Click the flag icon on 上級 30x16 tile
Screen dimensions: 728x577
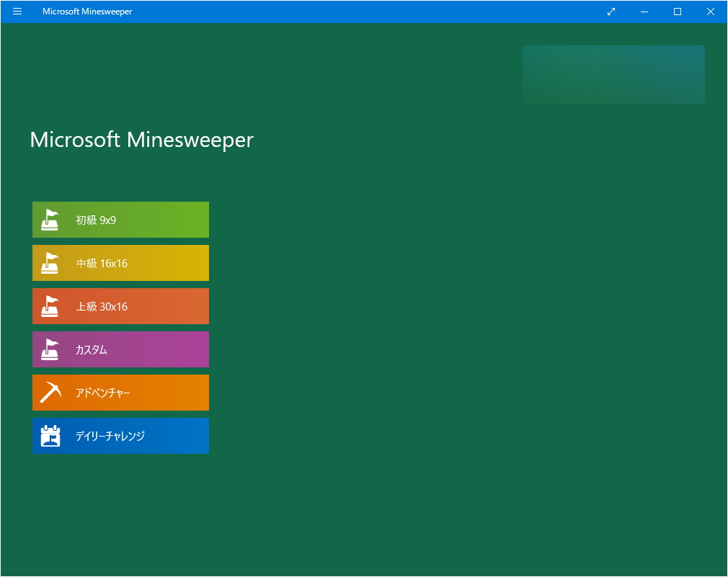click(50, 305)
